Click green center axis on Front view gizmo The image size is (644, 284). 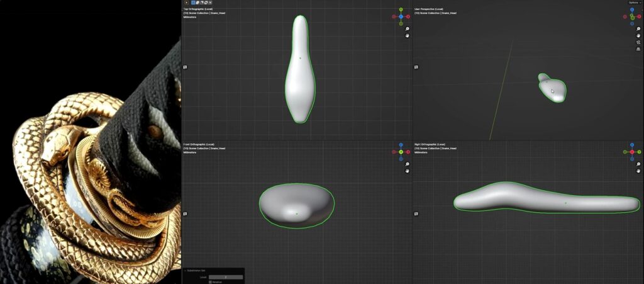(401, 152)
